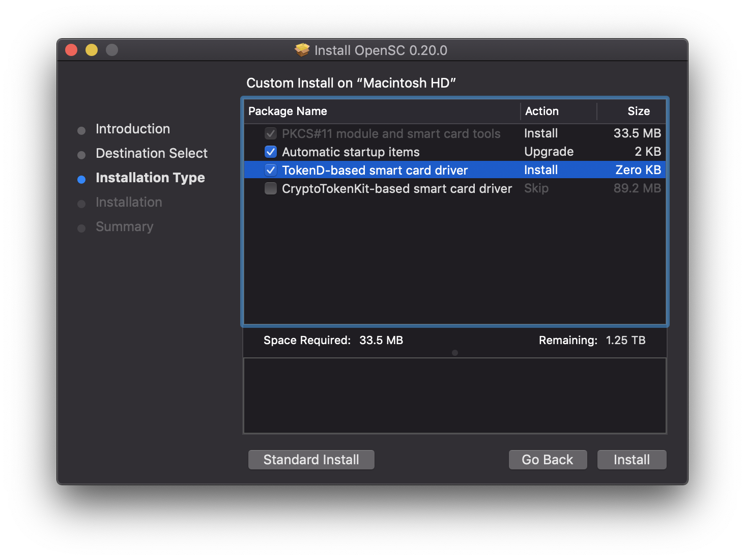Click the disabled PKCS#11 module checkbox
This screenshot has height=560, width=745.
(270, 133)
